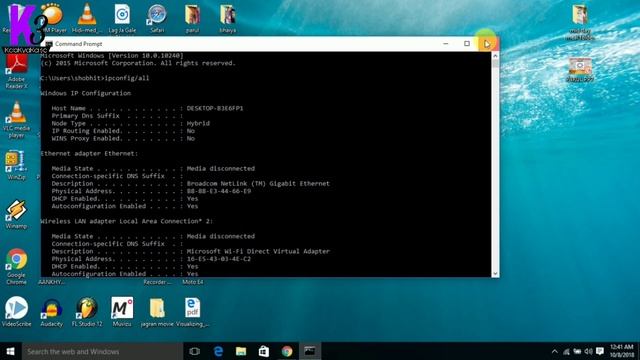Click the Command Prompt scrollbar down arrow
This screenshot has height=360, width=640.
click(x=496, y=273)
